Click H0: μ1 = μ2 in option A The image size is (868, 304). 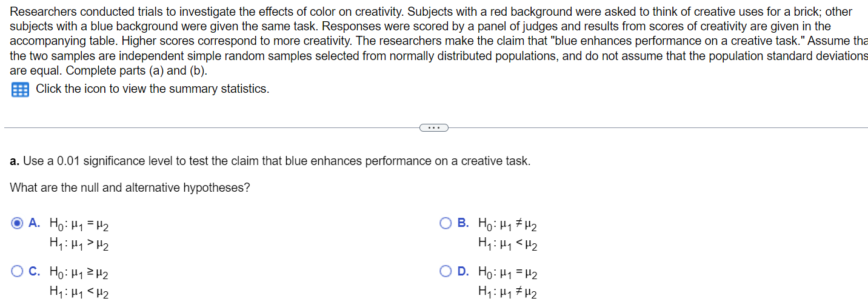pyautogui.click(x=79, y=225)
